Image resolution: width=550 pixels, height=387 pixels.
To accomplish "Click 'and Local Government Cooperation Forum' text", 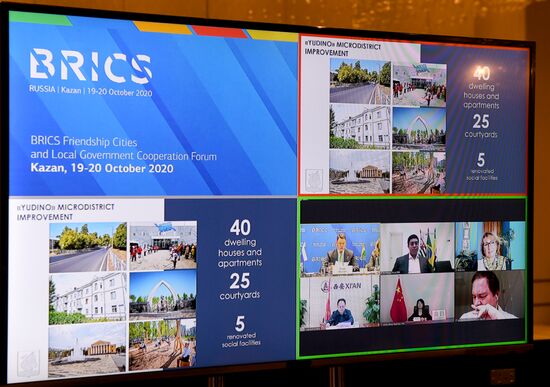I will [x=123, y=155].
